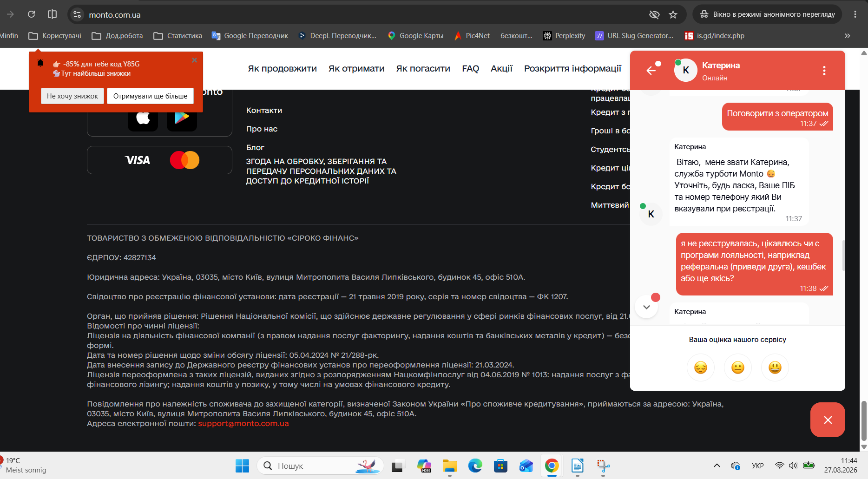This screenshot has height=479, width=868.
Task: Click the support@monto.com.ua email link
Action: click(x=243, y=423)
